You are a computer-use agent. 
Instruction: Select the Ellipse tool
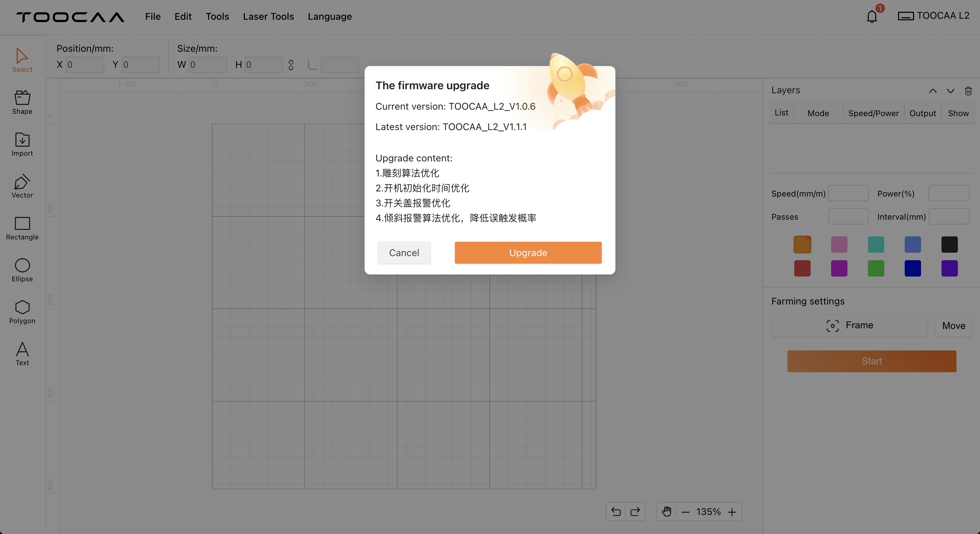(x=22, y=270)
